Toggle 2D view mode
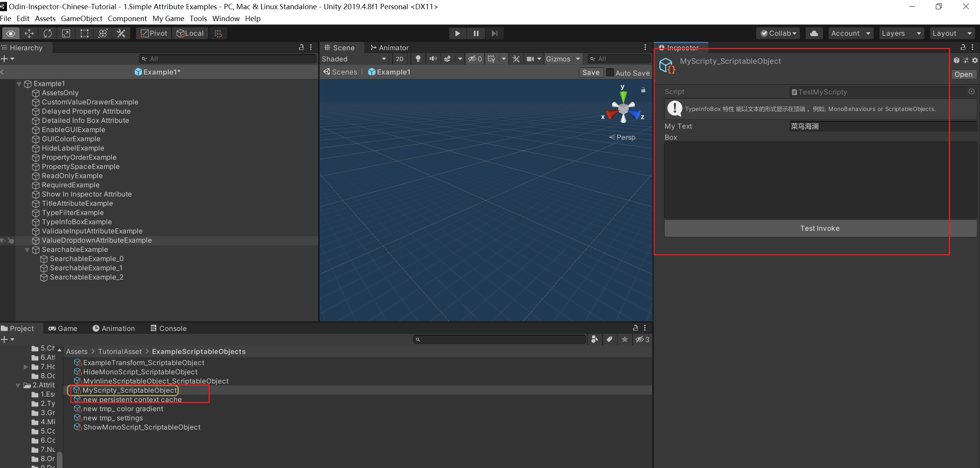 point(400,59)
